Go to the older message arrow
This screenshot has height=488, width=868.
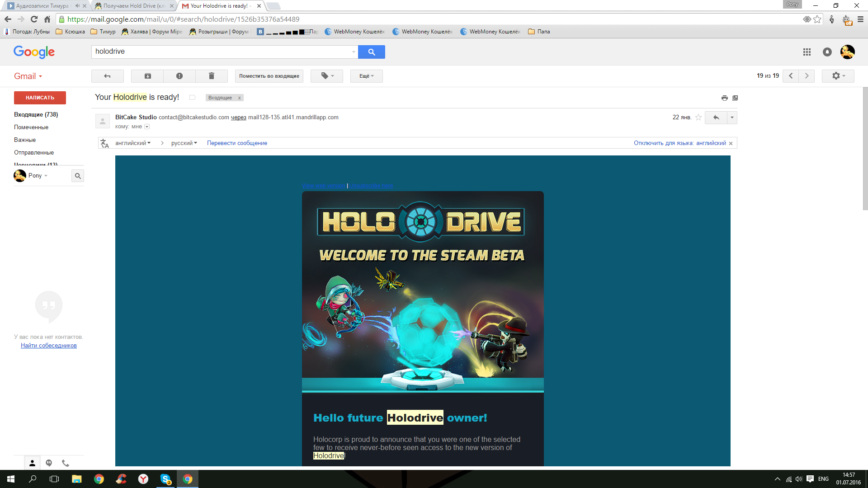[x=807, y=76]
